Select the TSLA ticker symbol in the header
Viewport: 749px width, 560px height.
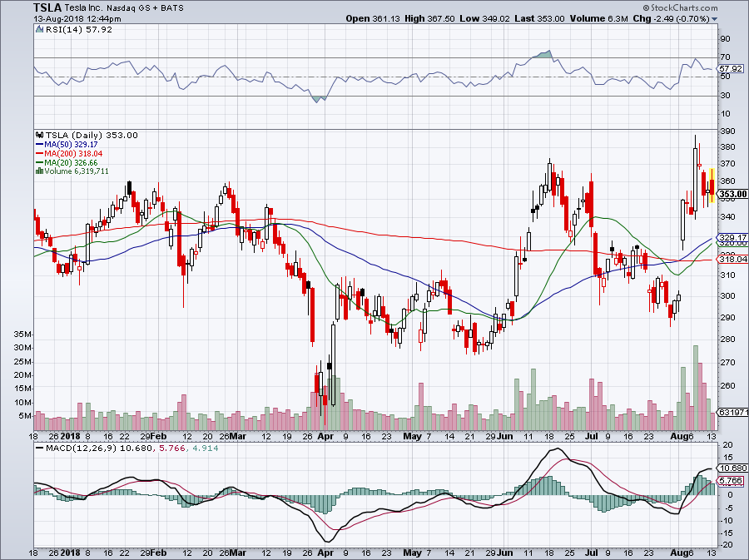pyautogui.click(x=47, y=7)
